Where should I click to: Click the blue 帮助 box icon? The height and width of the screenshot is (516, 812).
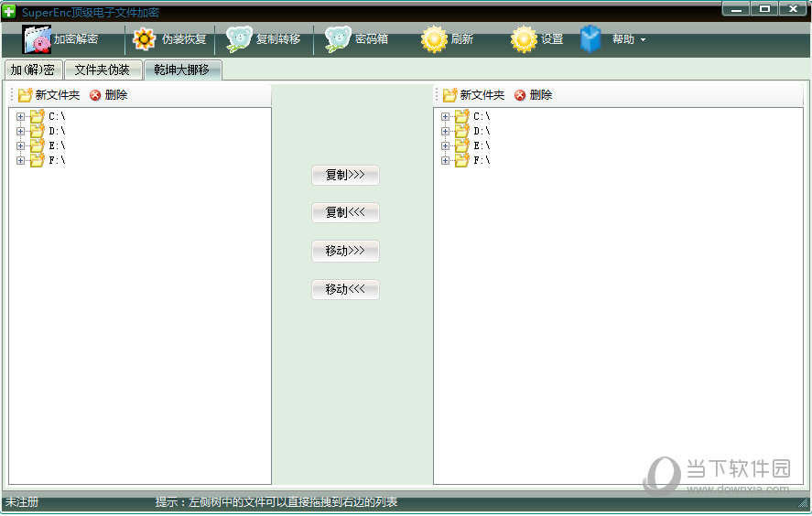tap(590, 39)
